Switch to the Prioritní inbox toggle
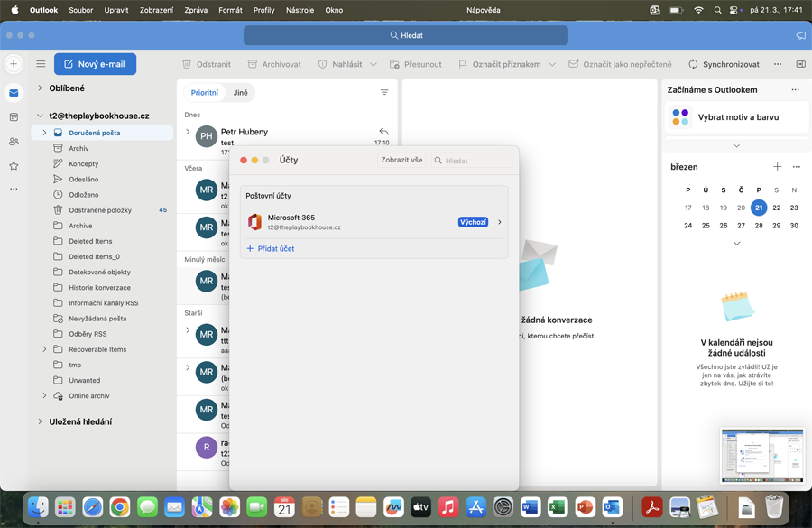 tap(205, 93)
